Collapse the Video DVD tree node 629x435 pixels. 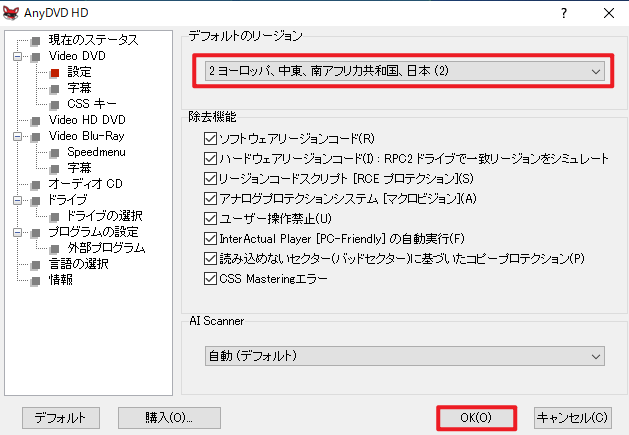click(17, 57)
